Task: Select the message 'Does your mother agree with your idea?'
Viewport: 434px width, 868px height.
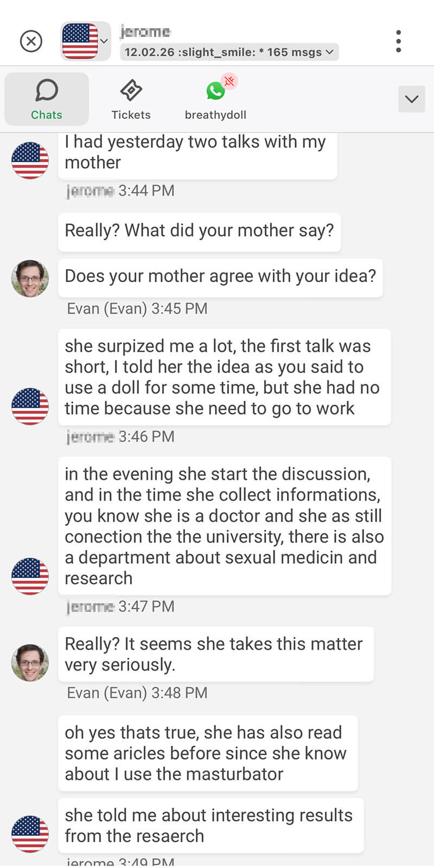Action: tap(220, 276)
